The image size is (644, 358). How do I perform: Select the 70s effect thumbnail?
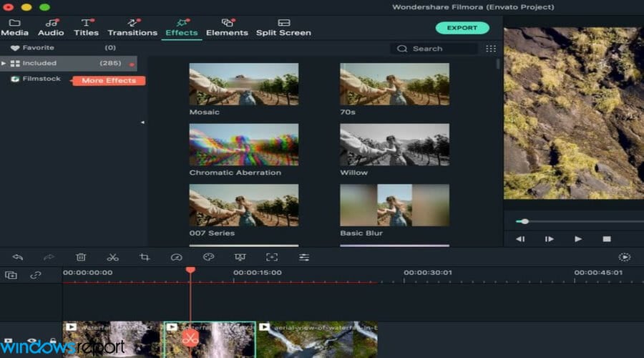(x=394, y=84)
